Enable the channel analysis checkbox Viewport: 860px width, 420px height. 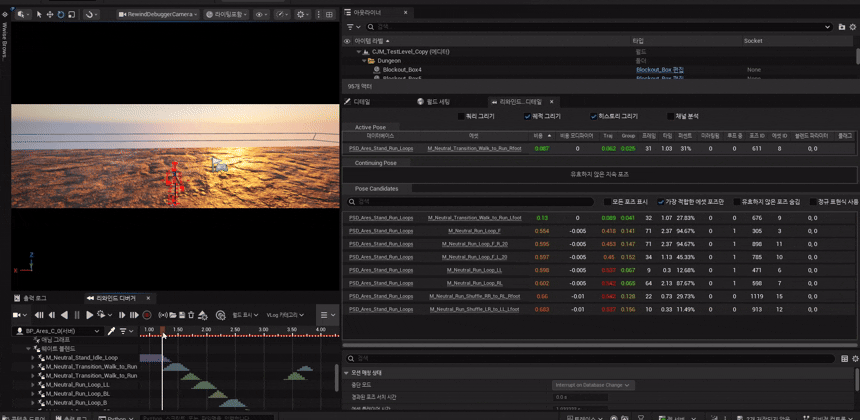click(670, 116)
